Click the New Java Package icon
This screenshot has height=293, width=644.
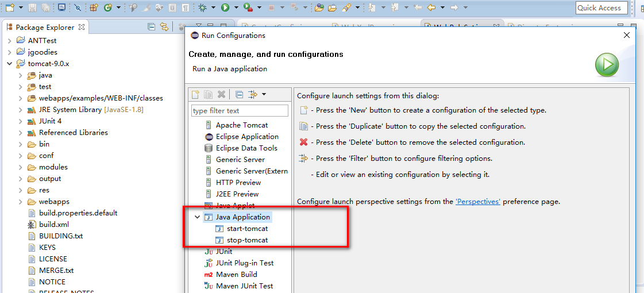[x=94, y=7]
